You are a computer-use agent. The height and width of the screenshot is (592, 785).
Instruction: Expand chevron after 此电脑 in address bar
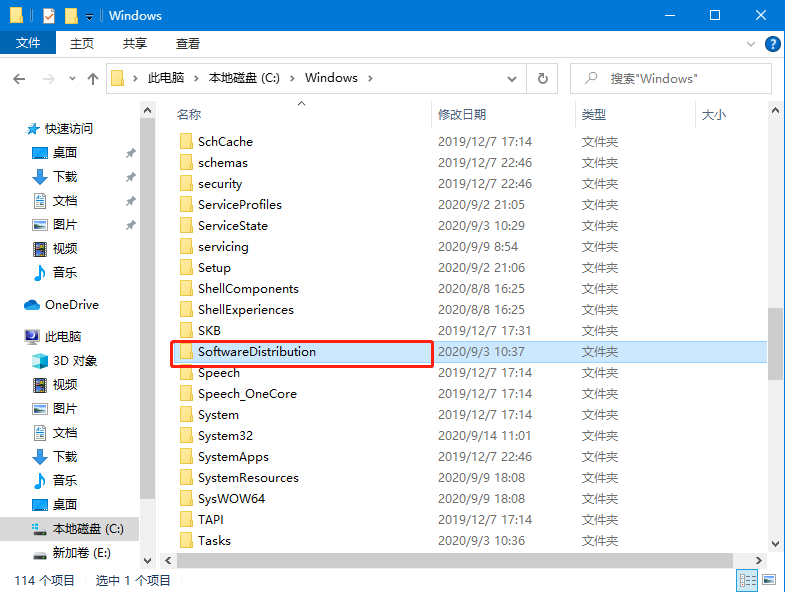point(196,78)
